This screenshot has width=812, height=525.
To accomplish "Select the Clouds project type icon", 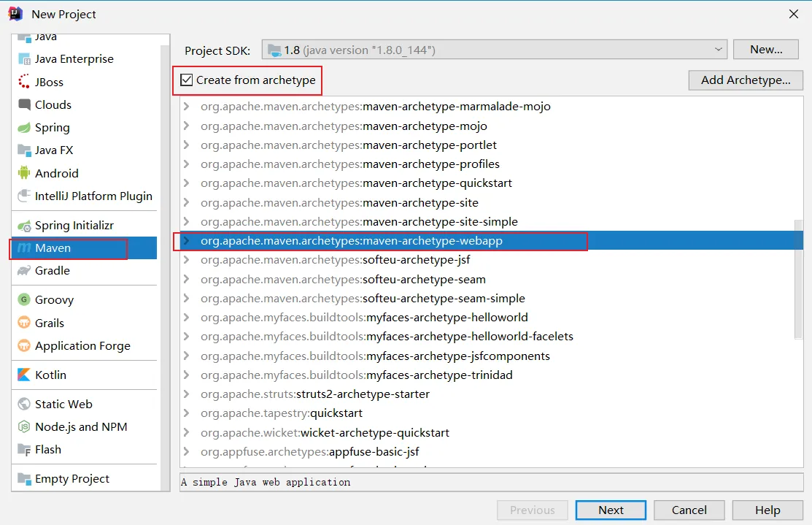I will click(24, 105).
